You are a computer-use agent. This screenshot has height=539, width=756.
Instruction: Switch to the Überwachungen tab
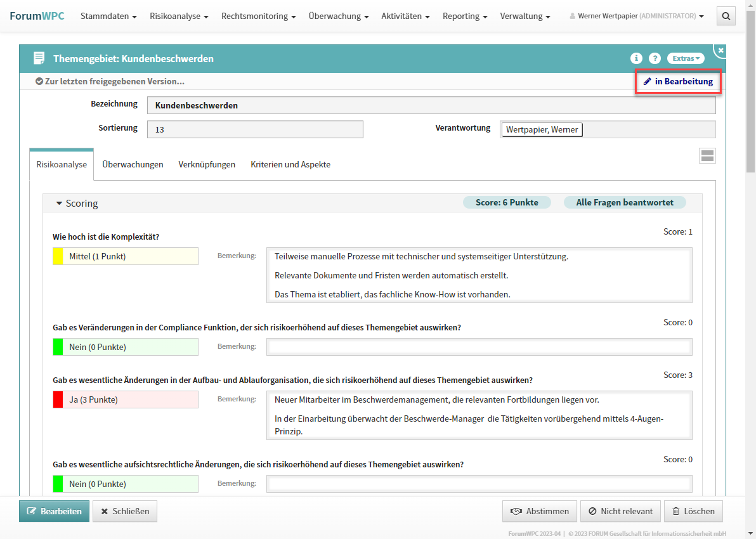tap(133, 164)
